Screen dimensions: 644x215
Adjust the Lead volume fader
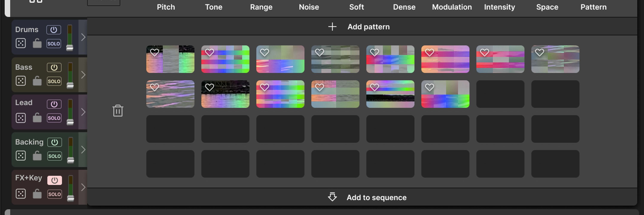[x=70, y=122]
